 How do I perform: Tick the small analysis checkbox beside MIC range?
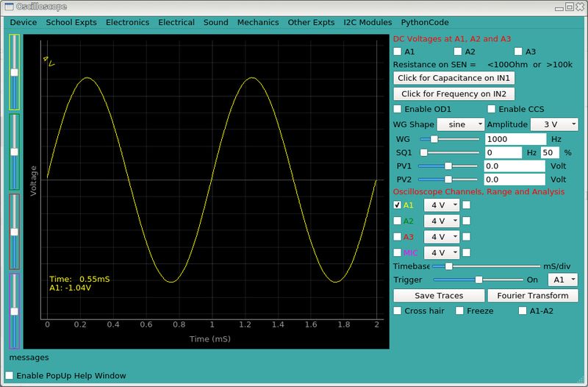(467, 252)
